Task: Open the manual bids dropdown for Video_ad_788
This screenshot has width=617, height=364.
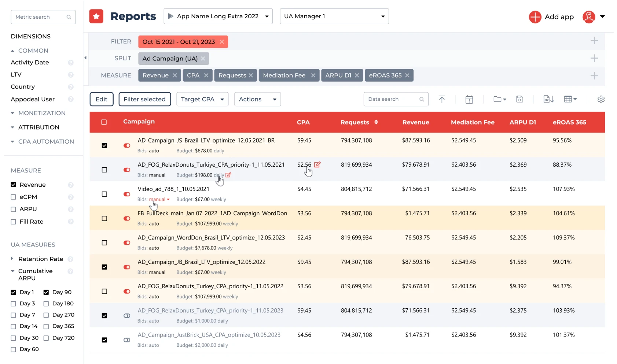Action: pos(159,200)
